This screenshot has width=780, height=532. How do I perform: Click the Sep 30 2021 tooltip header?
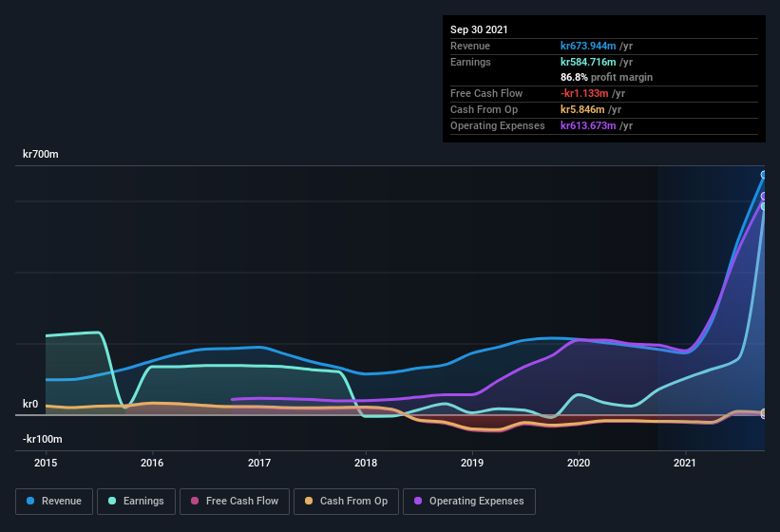click(x=479, y=29)
